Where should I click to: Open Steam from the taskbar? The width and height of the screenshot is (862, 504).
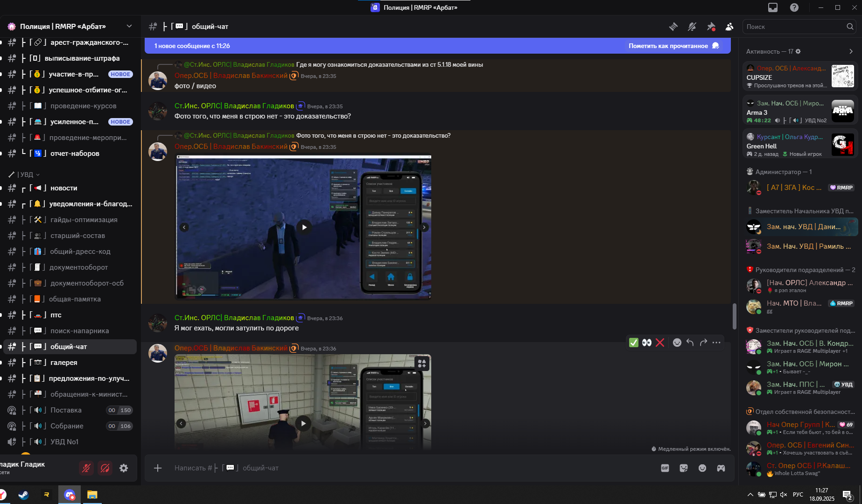[23, 495]
